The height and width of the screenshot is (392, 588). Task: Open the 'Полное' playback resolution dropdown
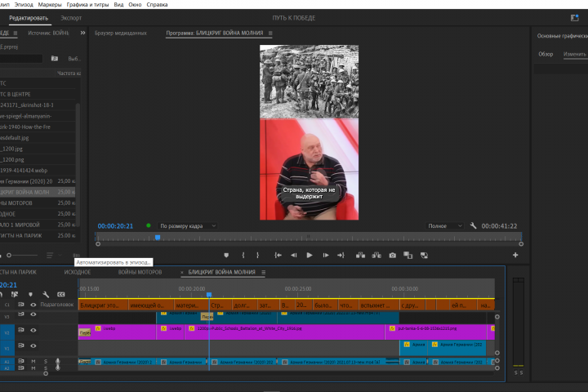pyautogui.click(x=445, y=226)
